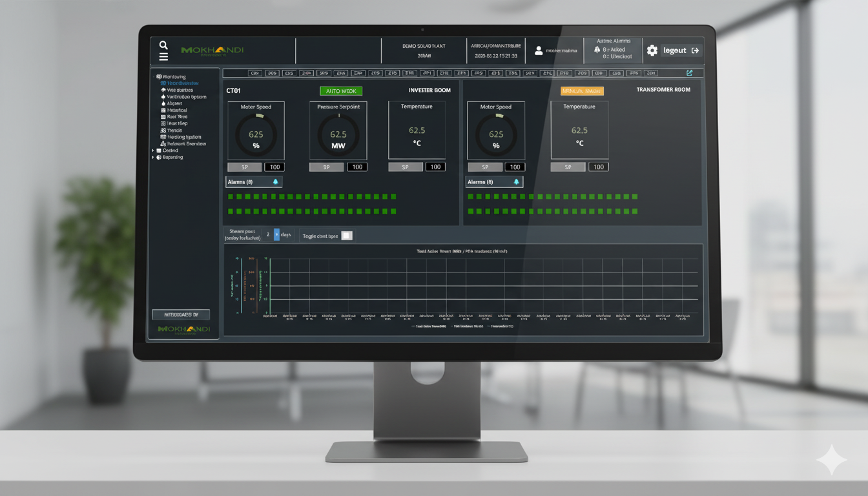Toggle the chart type switch
868x496 pixels.
coord(347,236)
